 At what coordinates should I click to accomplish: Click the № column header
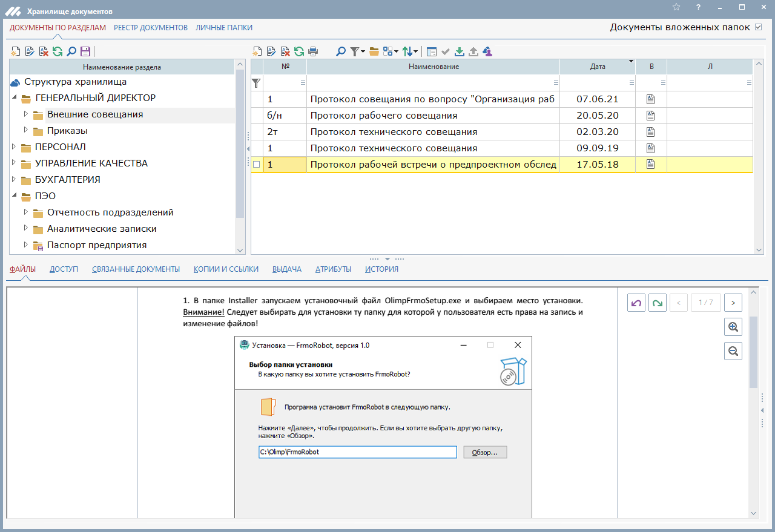[285, 67]
